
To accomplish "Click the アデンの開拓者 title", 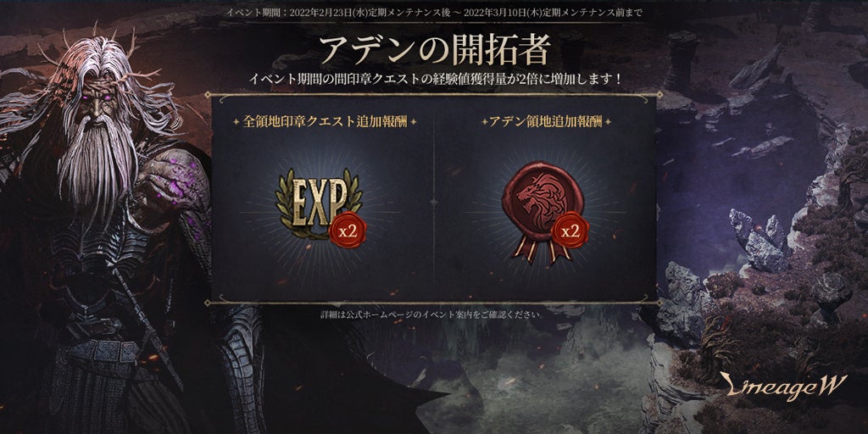I will [434, 50].
